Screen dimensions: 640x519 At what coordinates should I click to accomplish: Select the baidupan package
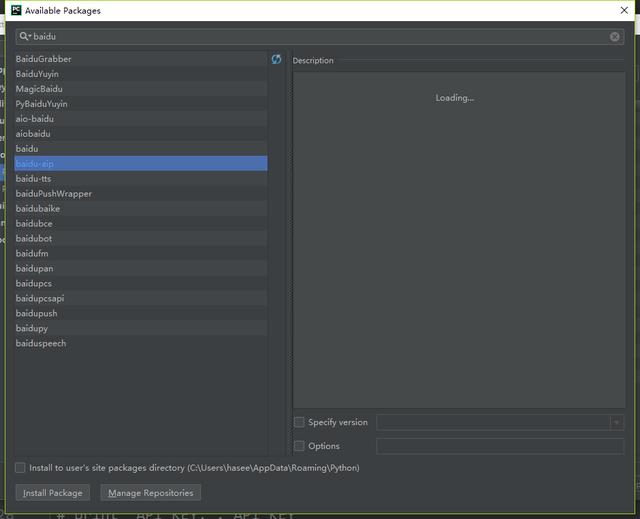141,268
